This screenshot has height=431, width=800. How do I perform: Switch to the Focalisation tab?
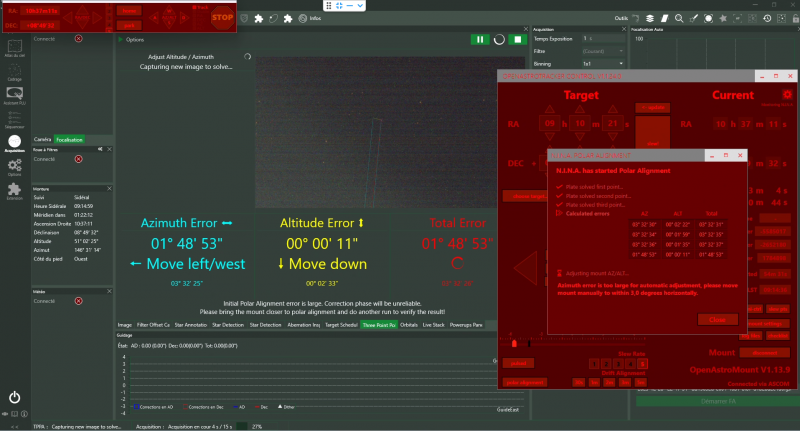point(70,140)
